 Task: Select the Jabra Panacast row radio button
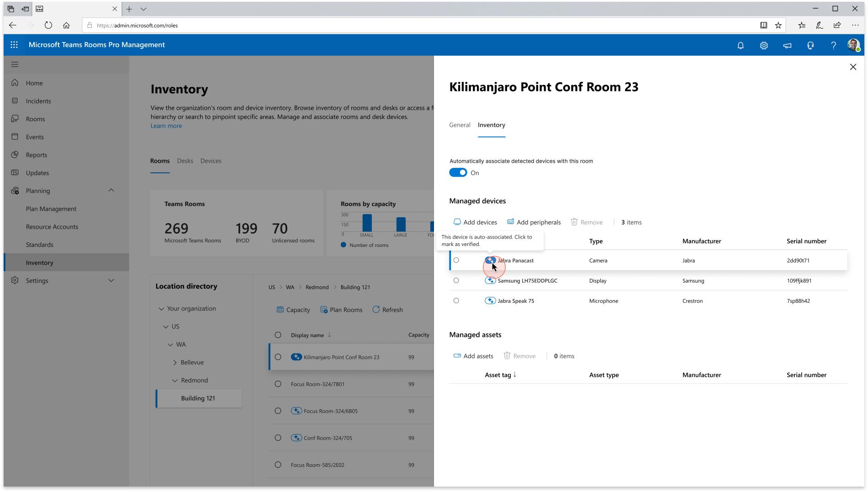pos(456,261)
